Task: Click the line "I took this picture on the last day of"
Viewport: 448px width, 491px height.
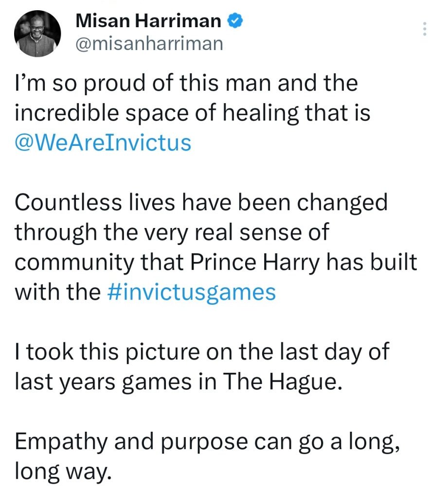Action: tap(201, 352)
